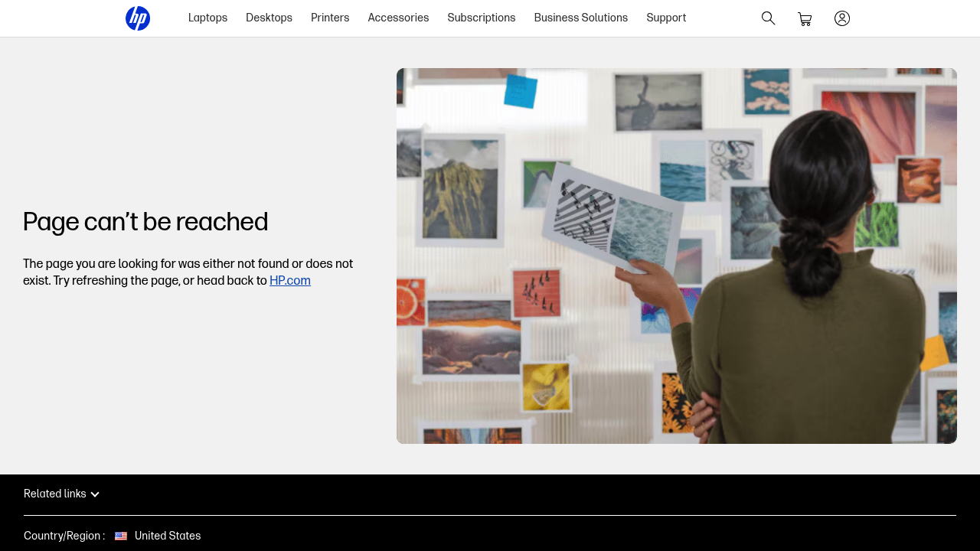The height and width of the screenshot is (551, 980).
Task: Click the United States flag icon
Action: pyautogui.click(x=121, y=536)
